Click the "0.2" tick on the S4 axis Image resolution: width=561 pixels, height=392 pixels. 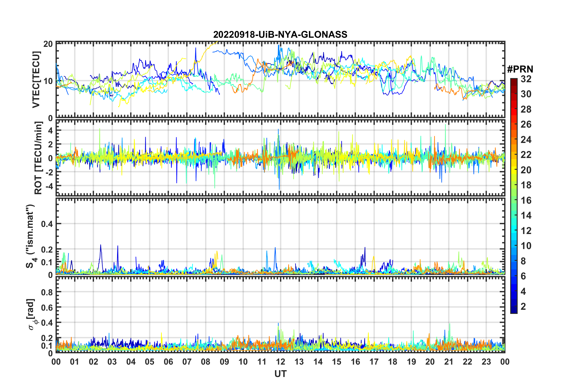tap(47, 250)
